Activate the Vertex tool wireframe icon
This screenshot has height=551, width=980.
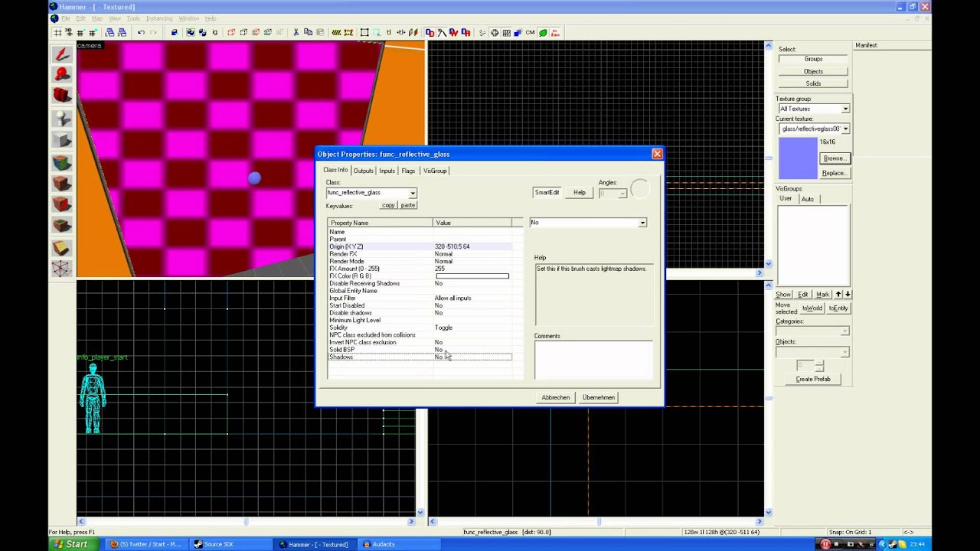[62, 269]
